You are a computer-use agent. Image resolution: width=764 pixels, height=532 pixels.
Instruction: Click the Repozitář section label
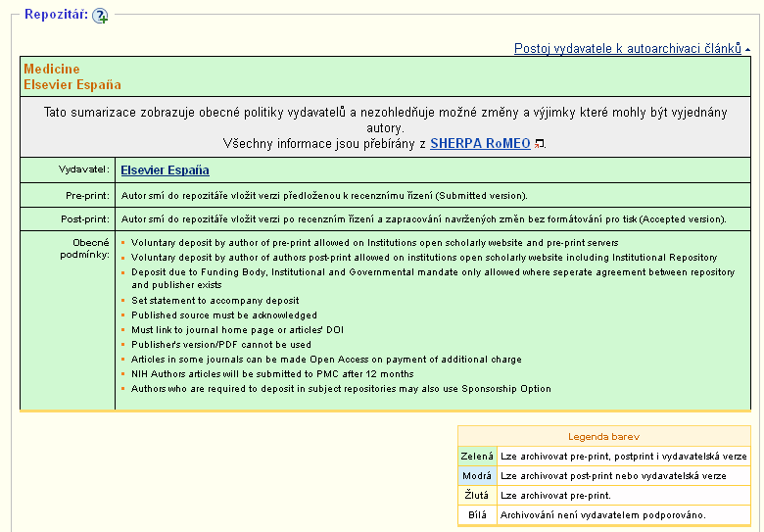coord(56,15)
